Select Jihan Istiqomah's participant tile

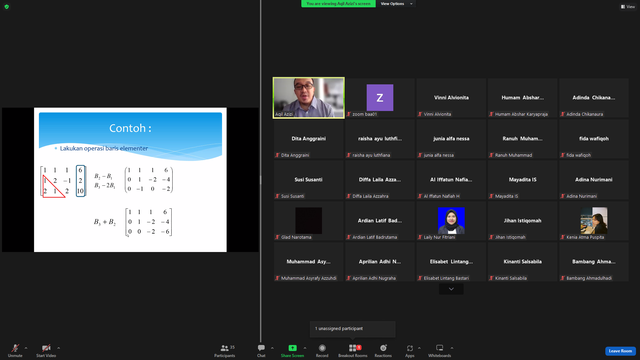pos(522,221)
